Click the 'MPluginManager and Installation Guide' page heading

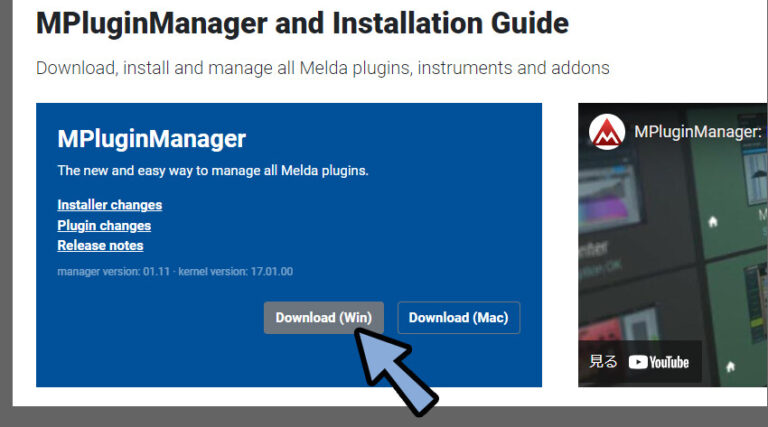[x=302, y=23]
